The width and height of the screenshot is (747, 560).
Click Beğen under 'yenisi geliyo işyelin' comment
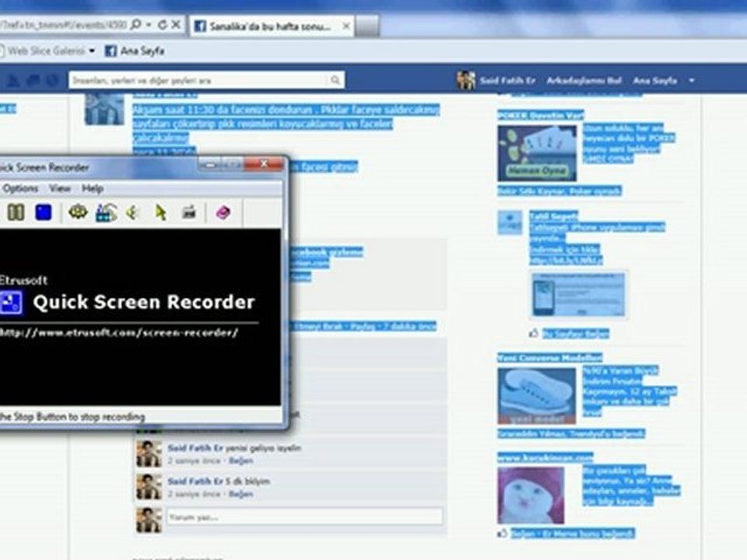tap(240, 460)
